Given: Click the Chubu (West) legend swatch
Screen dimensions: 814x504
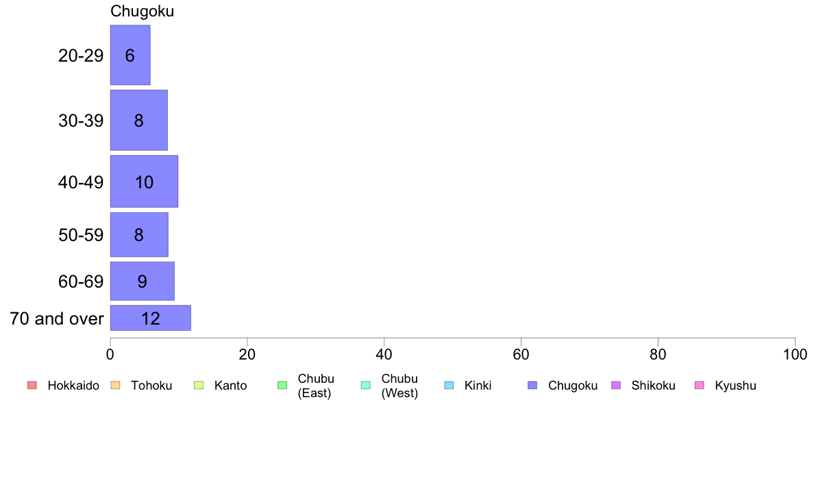Looking at the screenshot, I should (365, 385).
